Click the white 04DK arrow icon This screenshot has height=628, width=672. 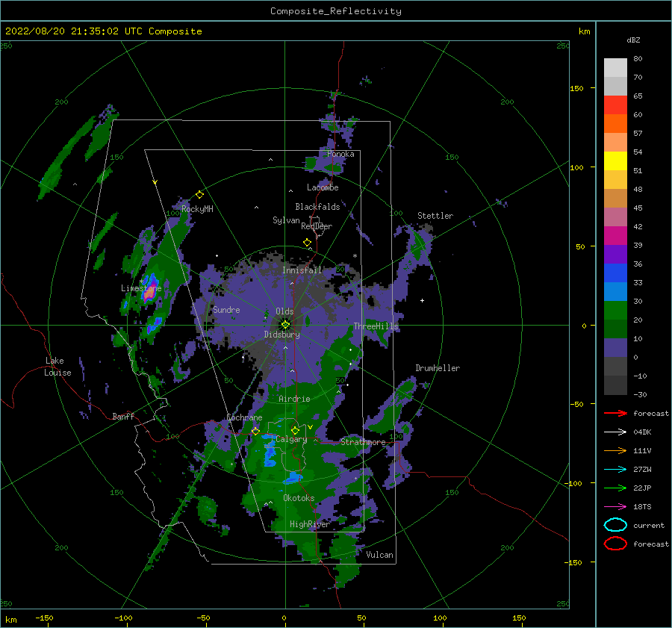tap(615, 432)
